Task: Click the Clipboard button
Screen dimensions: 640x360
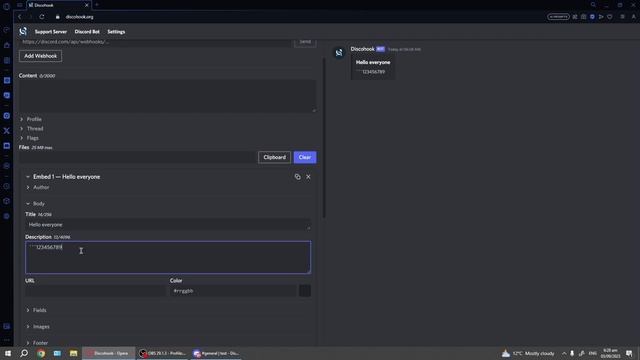Action: click(x=274, y=157)
